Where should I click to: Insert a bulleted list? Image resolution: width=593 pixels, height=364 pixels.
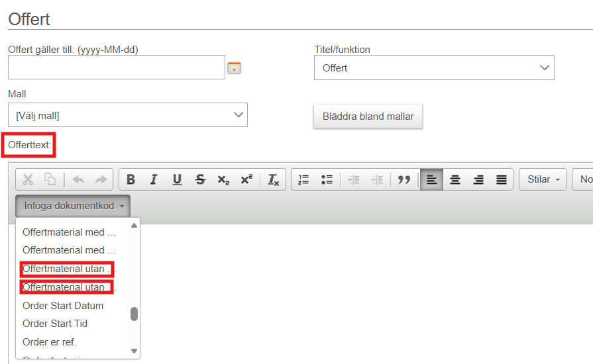coord(327,179)
